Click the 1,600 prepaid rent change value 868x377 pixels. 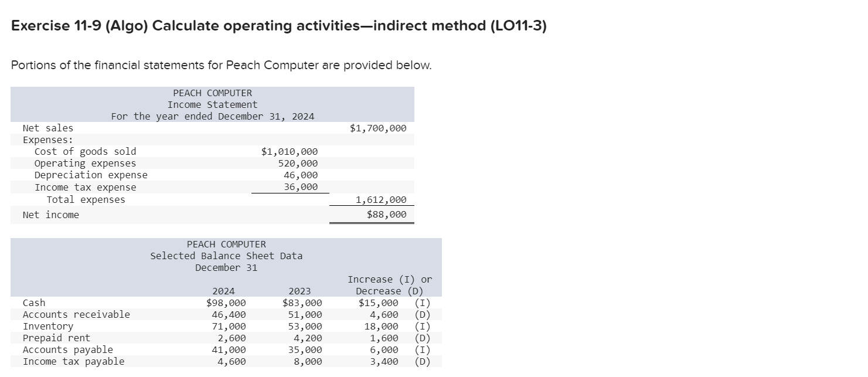(x=384, y=338)
